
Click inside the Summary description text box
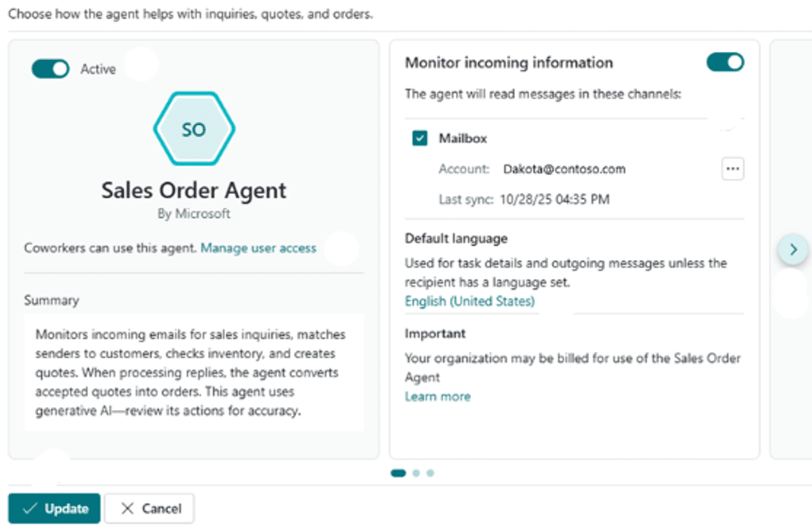click(193, 372)
